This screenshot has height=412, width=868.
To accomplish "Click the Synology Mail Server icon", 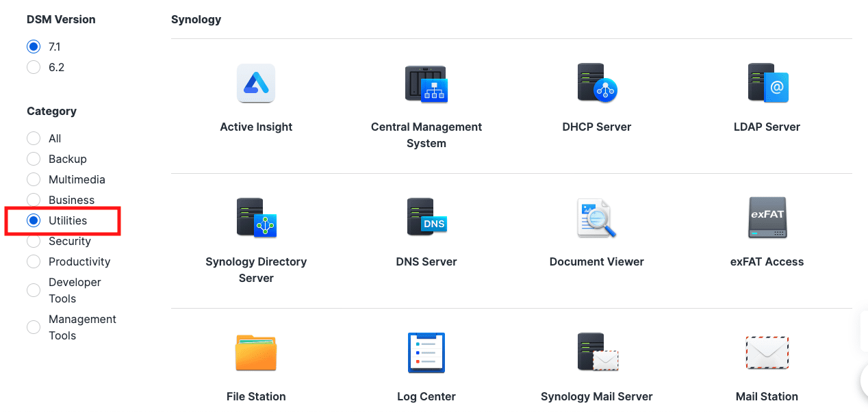I will (596, 352).
